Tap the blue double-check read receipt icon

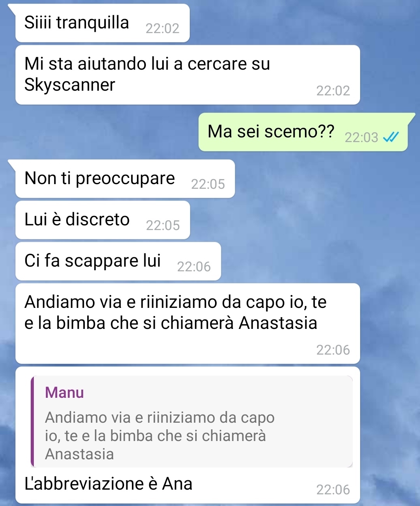pyautogui.click(x=391, y=137)
